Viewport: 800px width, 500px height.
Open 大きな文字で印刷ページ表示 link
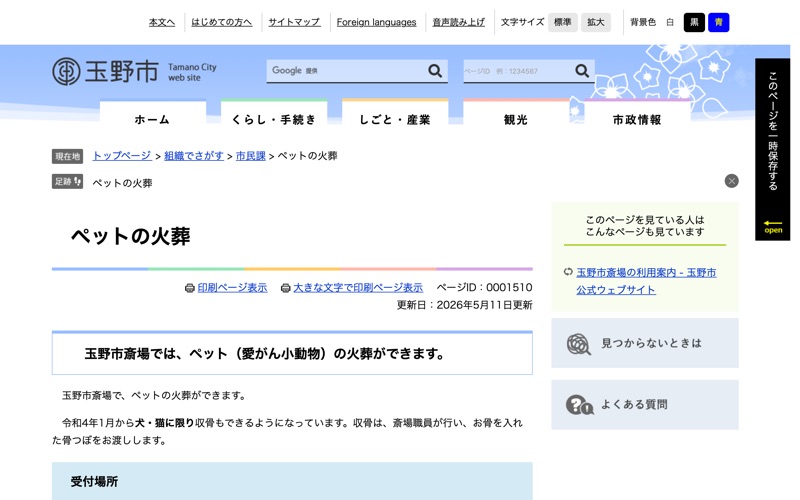click(358, 288)
